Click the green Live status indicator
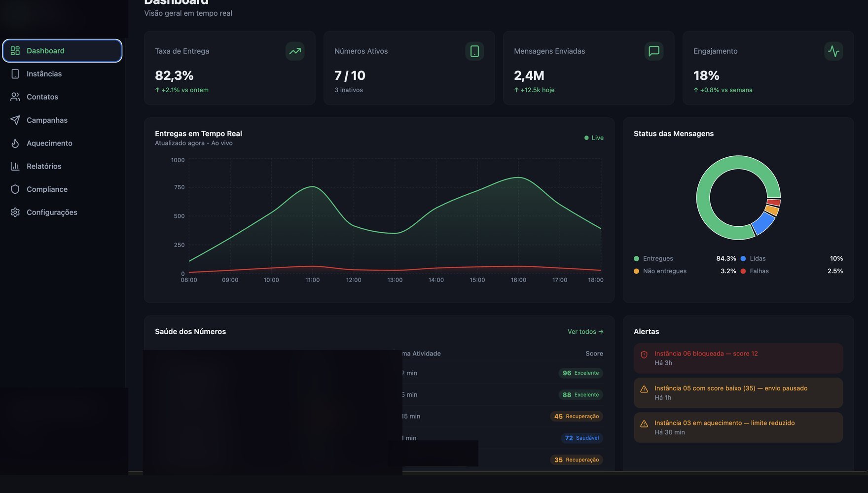This screenshot has width=868, height=493. coord(594,138)
